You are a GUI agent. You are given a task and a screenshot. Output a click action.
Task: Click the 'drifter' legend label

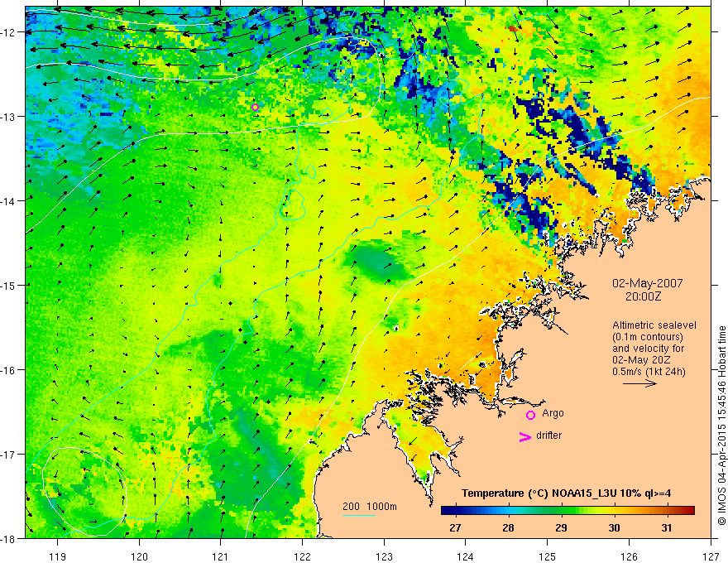click(548, 435)
